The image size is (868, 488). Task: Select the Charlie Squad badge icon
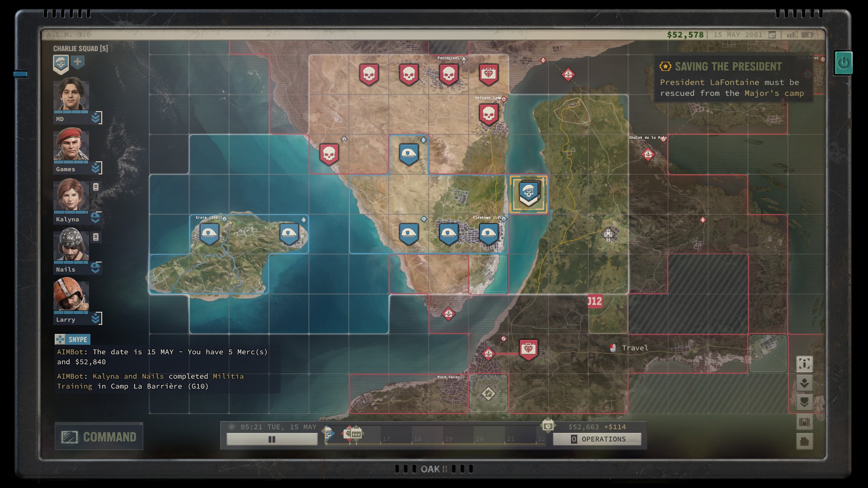(61, 64)
